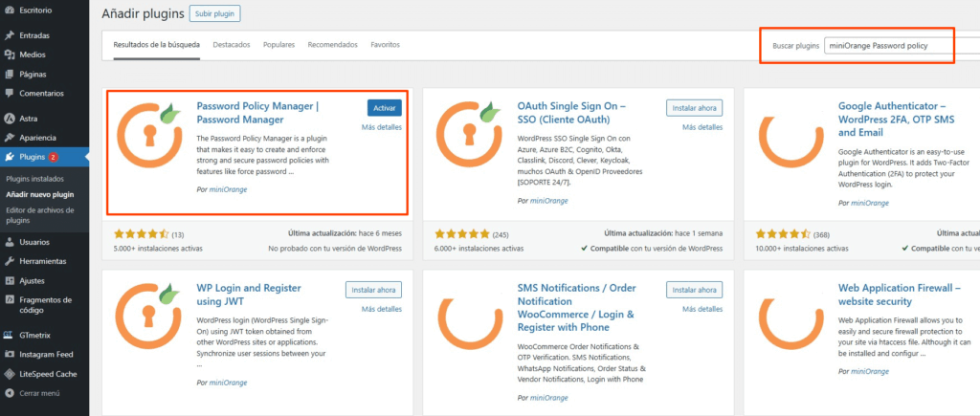Focus the Buscar plugins search field
Screen dimensions: 980x416
point(902,46)
